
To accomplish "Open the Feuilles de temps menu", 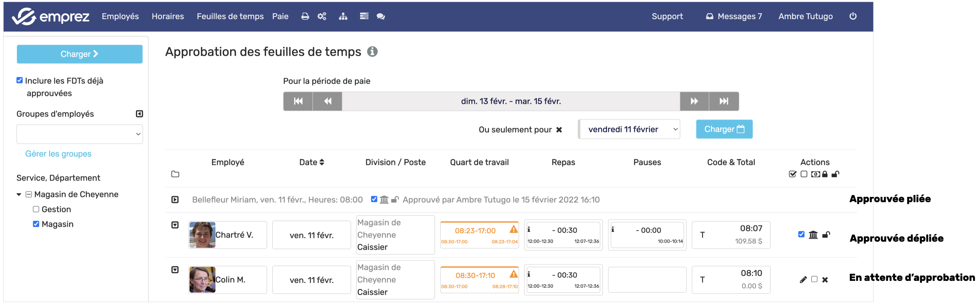I will coord(230,16).
